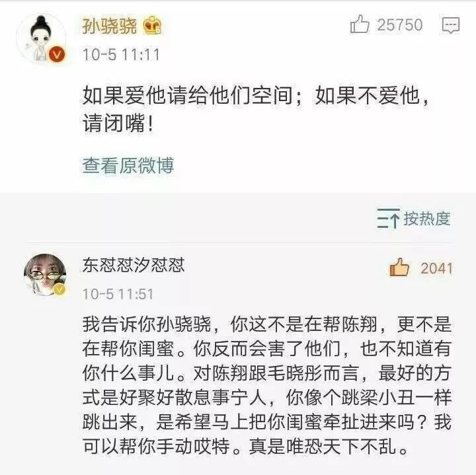Image resolution: width=476 pixels, height=475 pixels.
Task: Open 孙骁骁's profile picture
Action: (41, 38)
